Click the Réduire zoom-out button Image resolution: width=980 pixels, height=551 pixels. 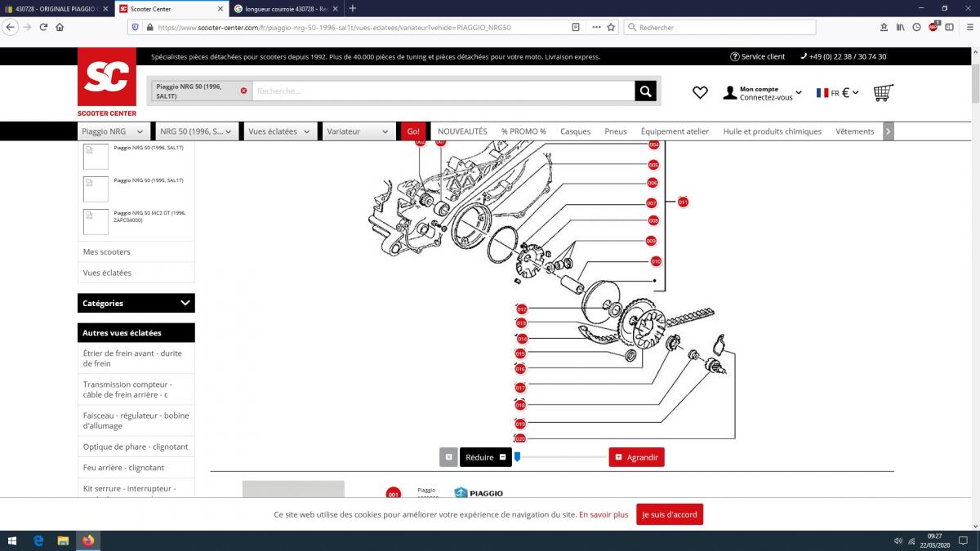tap(486, 457)
